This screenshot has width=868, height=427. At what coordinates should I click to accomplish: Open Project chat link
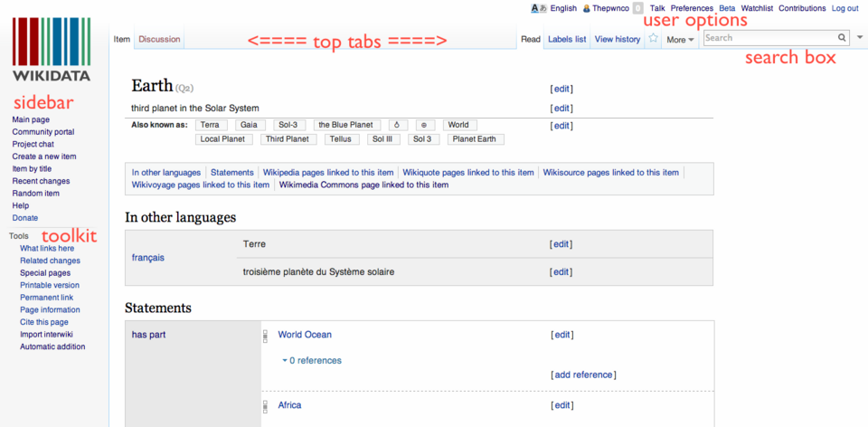pyautogui.click(x=33, y=144)
